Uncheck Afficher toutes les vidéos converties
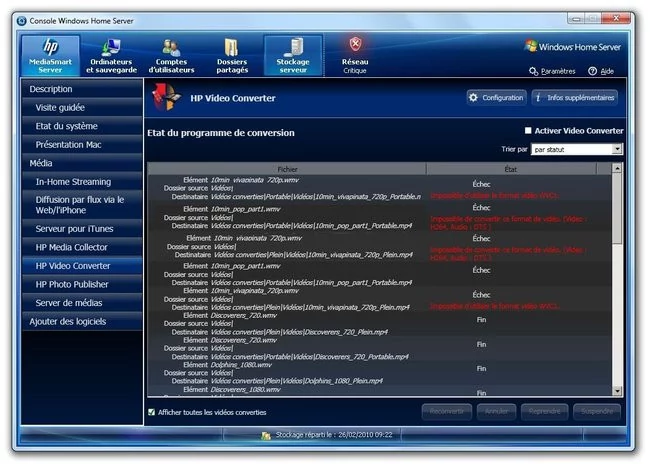This screenshot has width=650, height=468. [151, 412]
